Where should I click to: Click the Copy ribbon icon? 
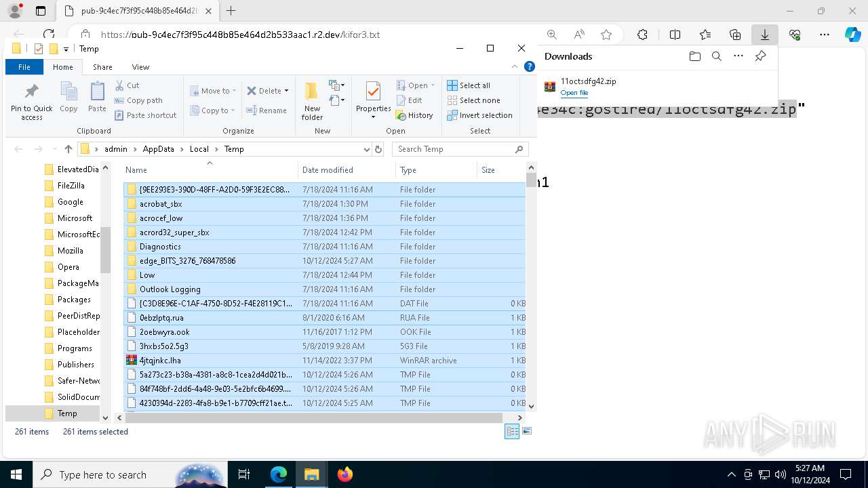68,97
